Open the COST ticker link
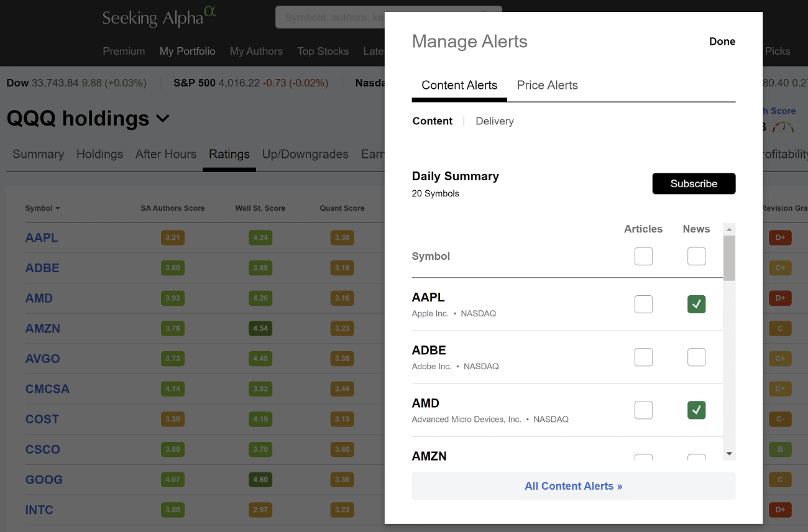 (x=42, y=419)
